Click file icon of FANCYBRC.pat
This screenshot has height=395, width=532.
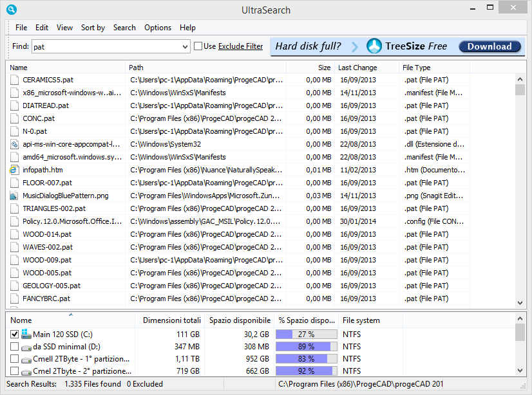[14, 299]
